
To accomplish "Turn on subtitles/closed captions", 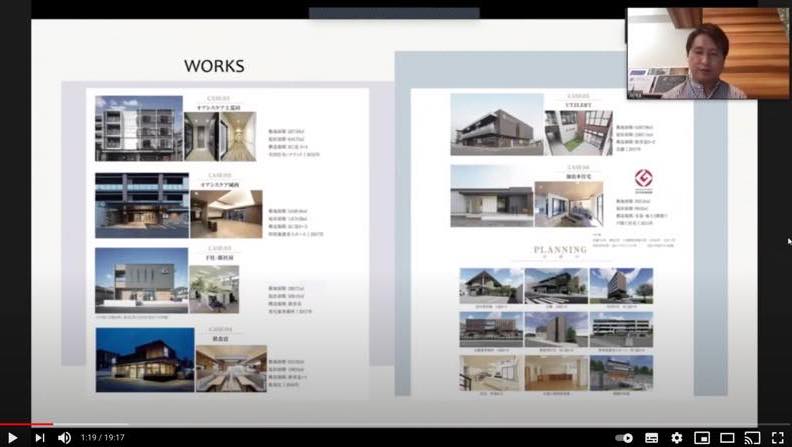I will point(652,437).
